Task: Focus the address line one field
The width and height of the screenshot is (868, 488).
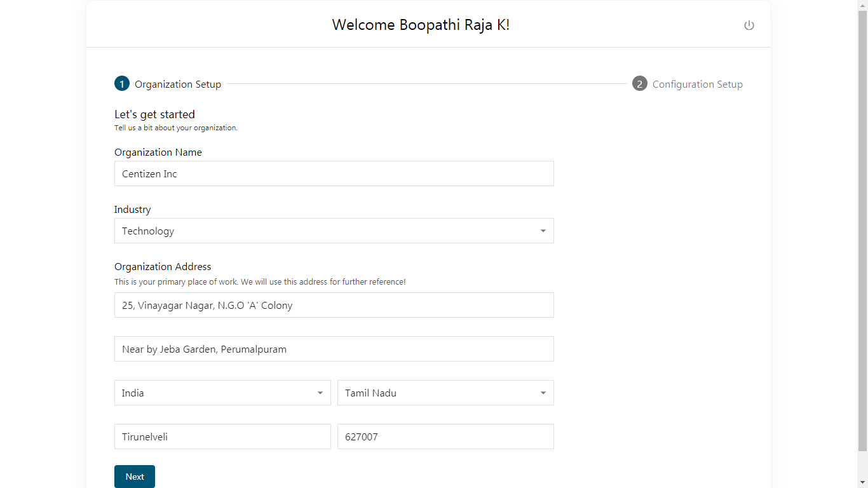Action: 334,305
